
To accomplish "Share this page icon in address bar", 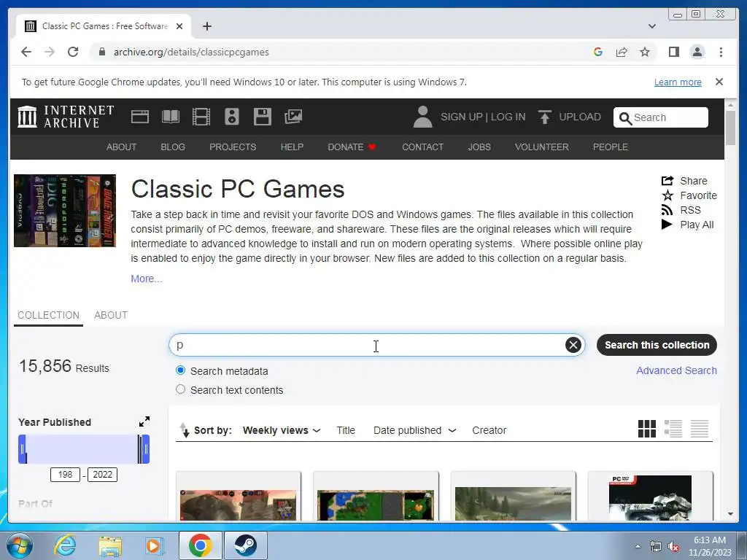I will (x=622, y=52).
